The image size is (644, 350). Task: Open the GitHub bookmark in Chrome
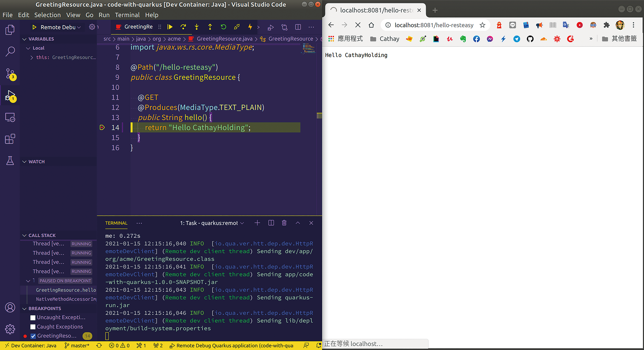pos(530,39)
